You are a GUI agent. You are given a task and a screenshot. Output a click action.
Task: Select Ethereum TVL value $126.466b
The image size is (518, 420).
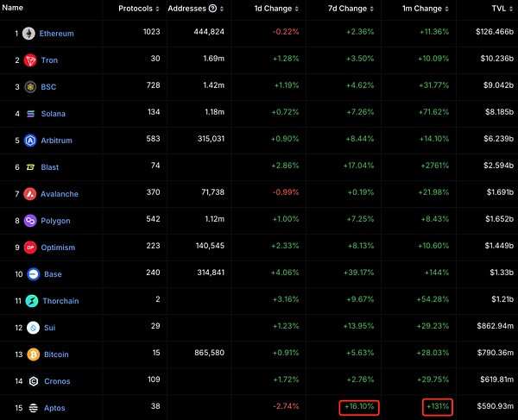pyautogui.click(x=495, y=32)
